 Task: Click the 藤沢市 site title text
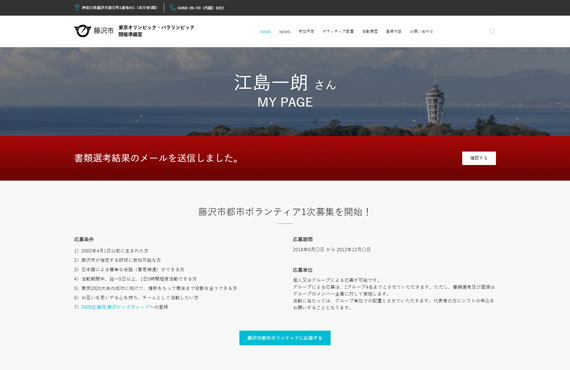click(x=104, y=31)
